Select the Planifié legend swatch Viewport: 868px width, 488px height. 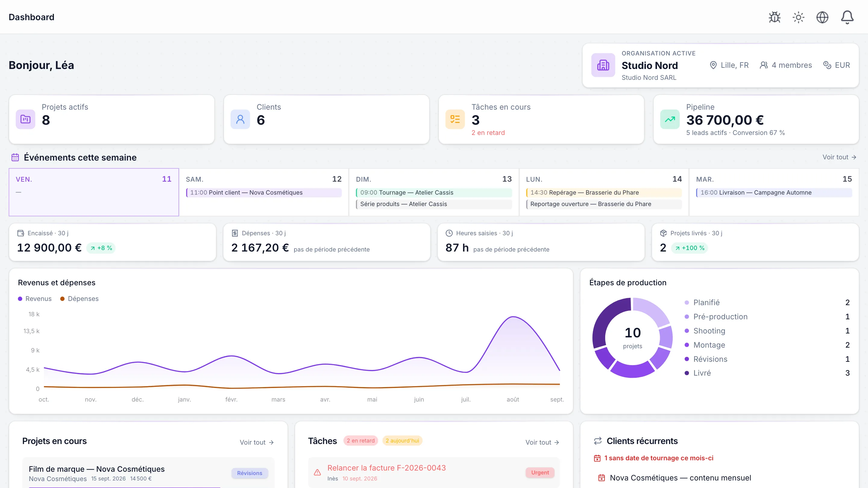click(687, 302)
